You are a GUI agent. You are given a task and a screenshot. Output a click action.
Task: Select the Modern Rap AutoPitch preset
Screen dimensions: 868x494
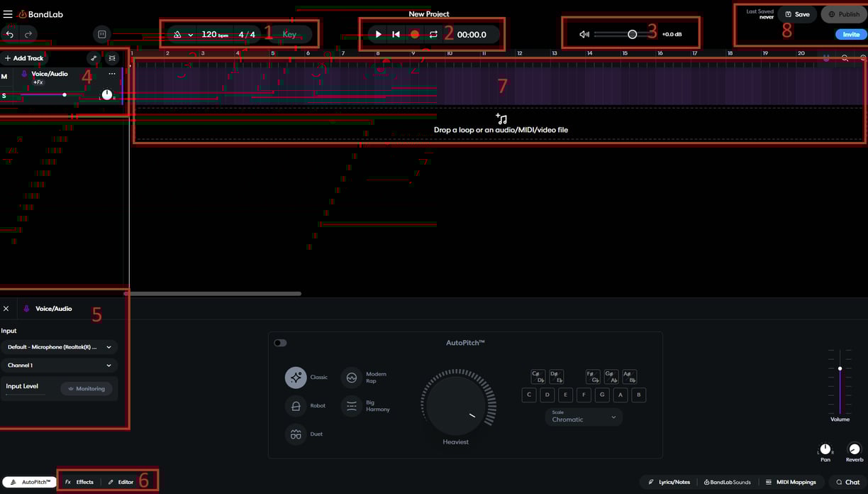(x=352, y=378)
